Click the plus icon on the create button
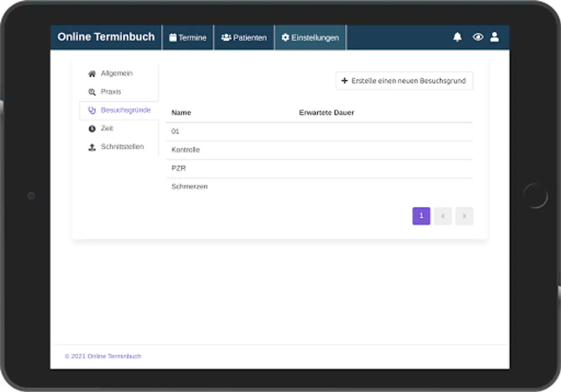 coord(344,81)
